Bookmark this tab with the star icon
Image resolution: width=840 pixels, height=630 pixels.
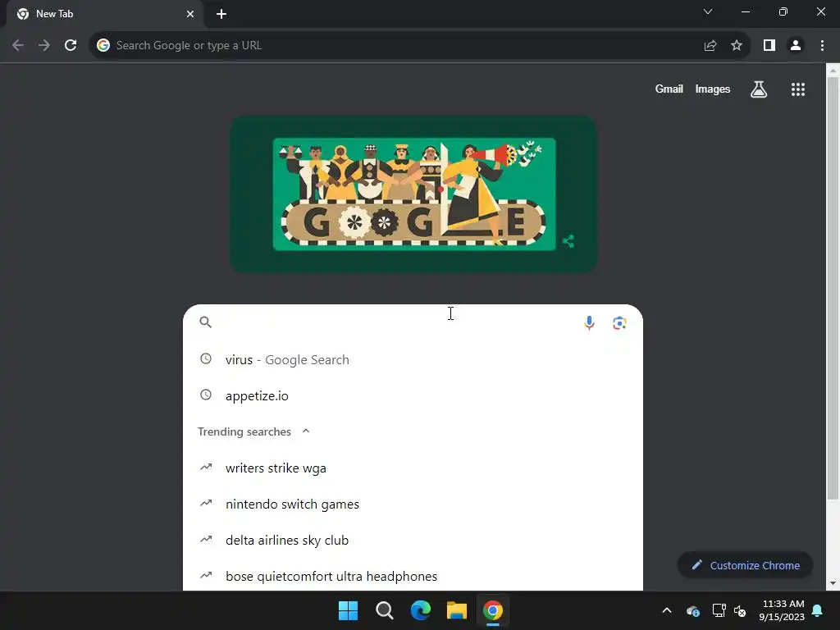click(x=737, y=46)
